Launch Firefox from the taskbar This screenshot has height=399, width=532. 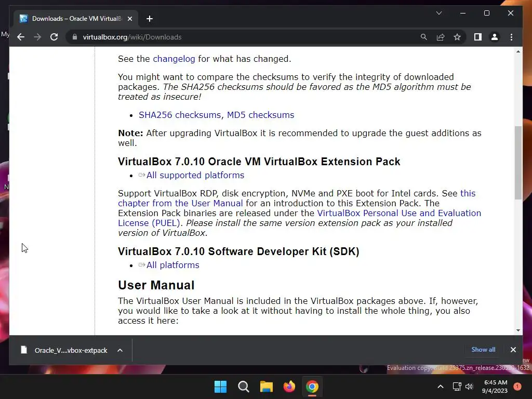coord(289,387)
